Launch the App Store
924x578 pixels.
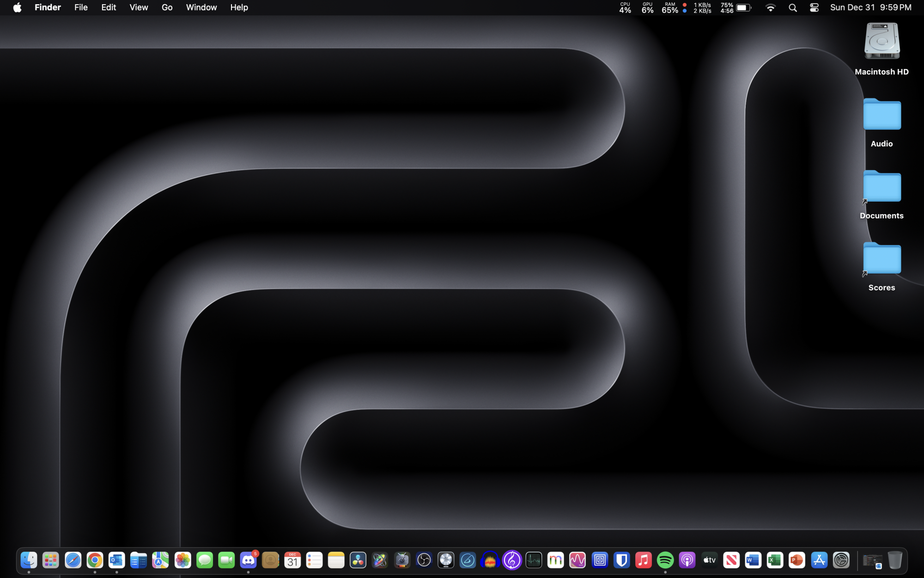tap(819, 560)
